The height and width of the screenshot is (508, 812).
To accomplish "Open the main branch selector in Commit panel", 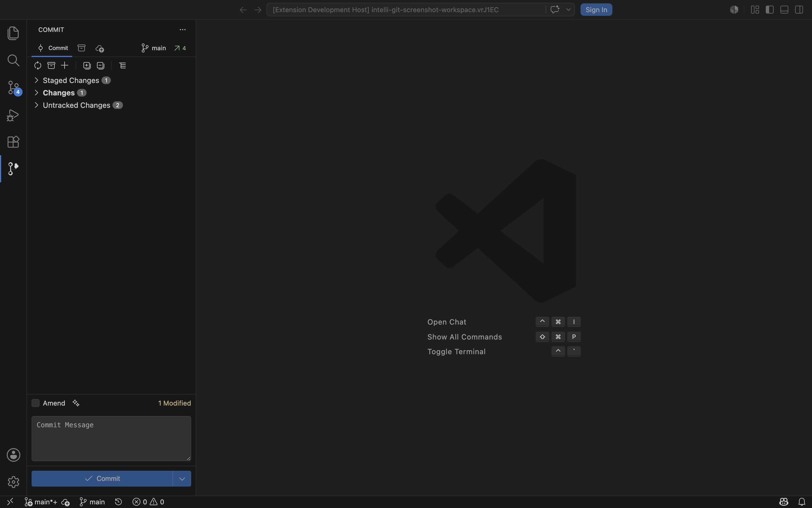I will click(x=154, y=48).
